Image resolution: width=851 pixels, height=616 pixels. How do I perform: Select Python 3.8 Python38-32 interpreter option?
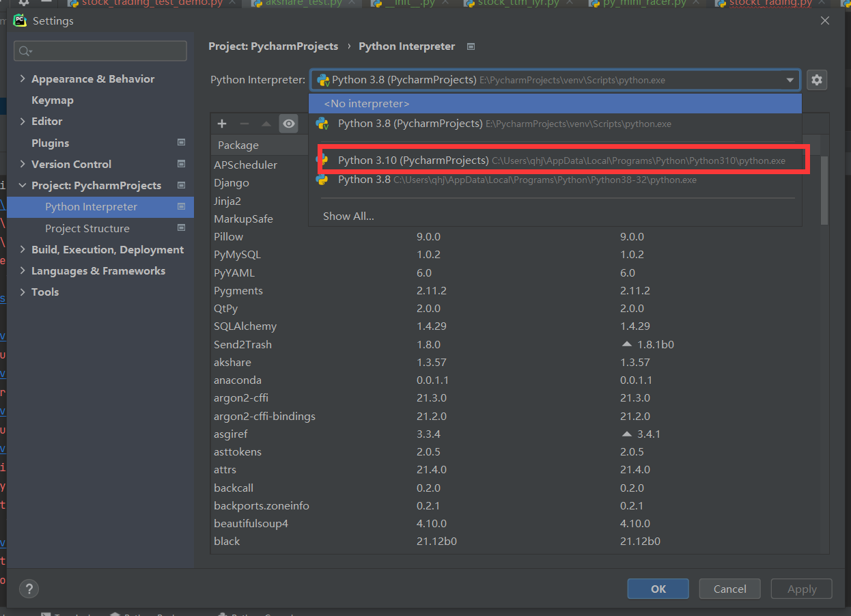pos(555,180)
